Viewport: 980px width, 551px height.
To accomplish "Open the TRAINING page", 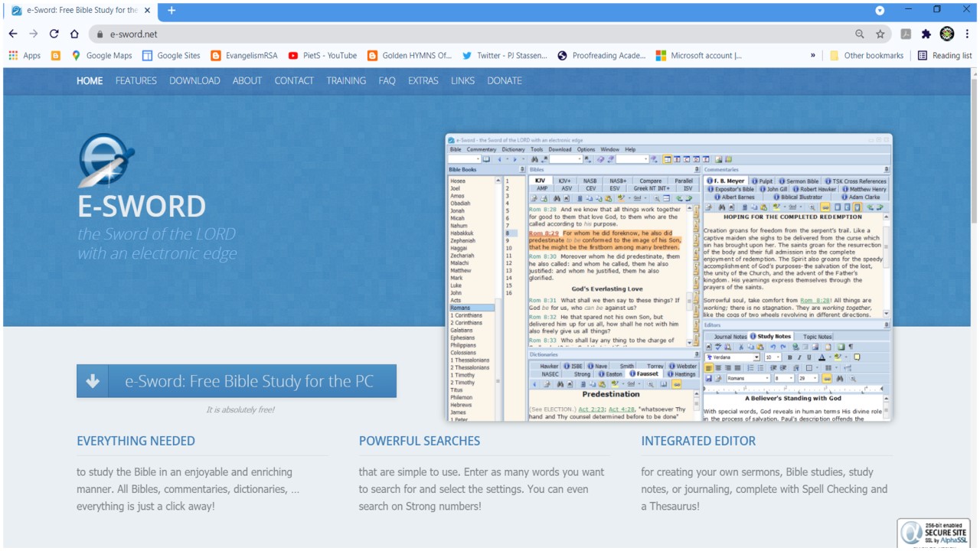I will (x=346, y=80).
